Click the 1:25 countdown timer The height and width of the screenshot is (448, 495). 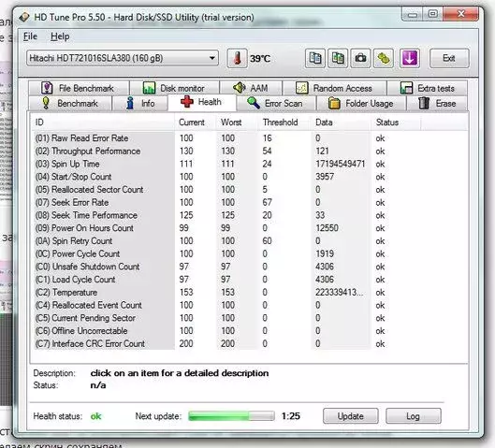point(291,416)
